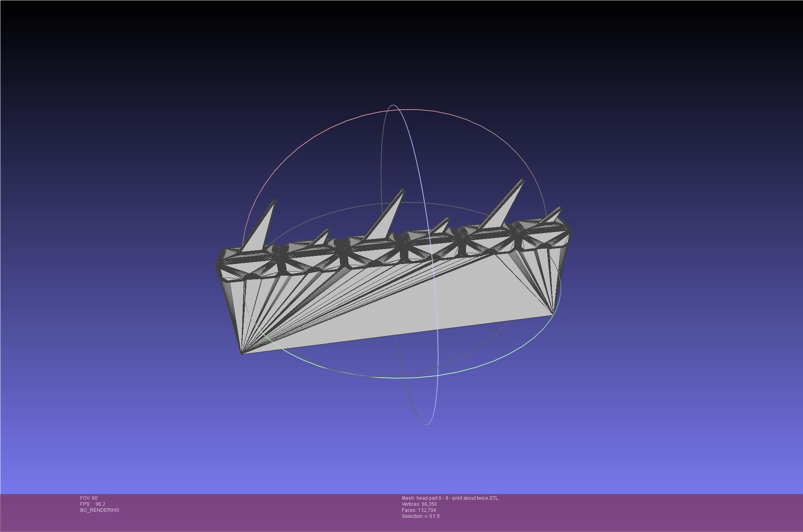Click the FPS: 96.2 readout
This screenshot has width=803, height=532.
(x=93, y=504)
